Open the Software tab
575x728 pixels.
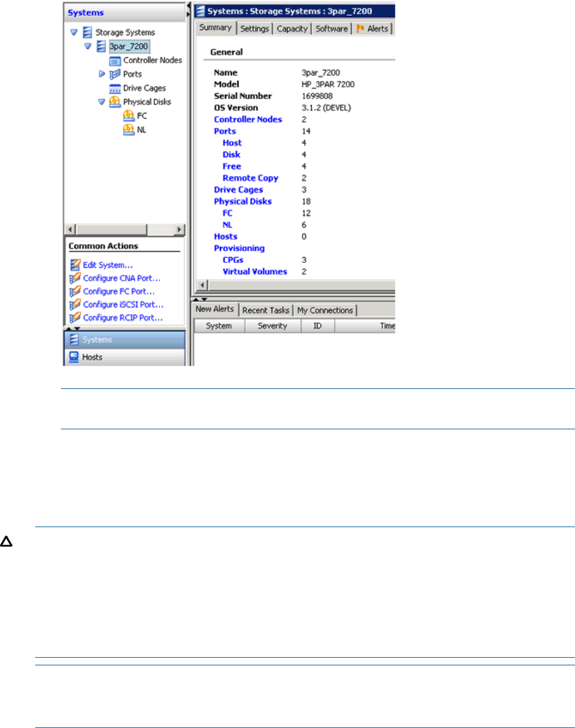click(331, 28)
